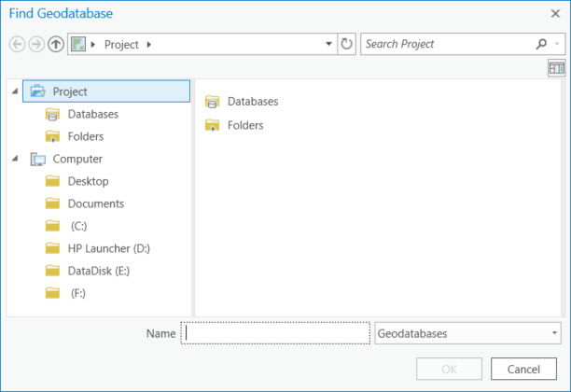
Task: Go back with the left arrow button
Action: 17,44
